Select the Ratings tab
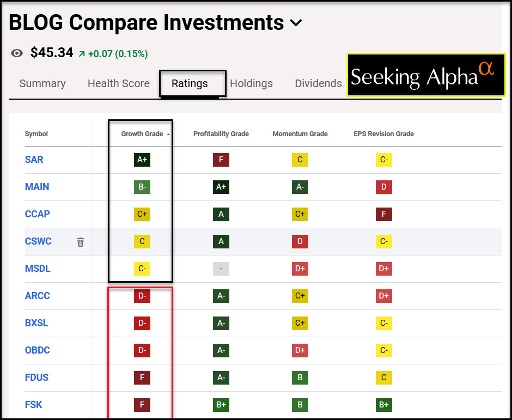Screen dimensions: 512x420 (190, 83)
